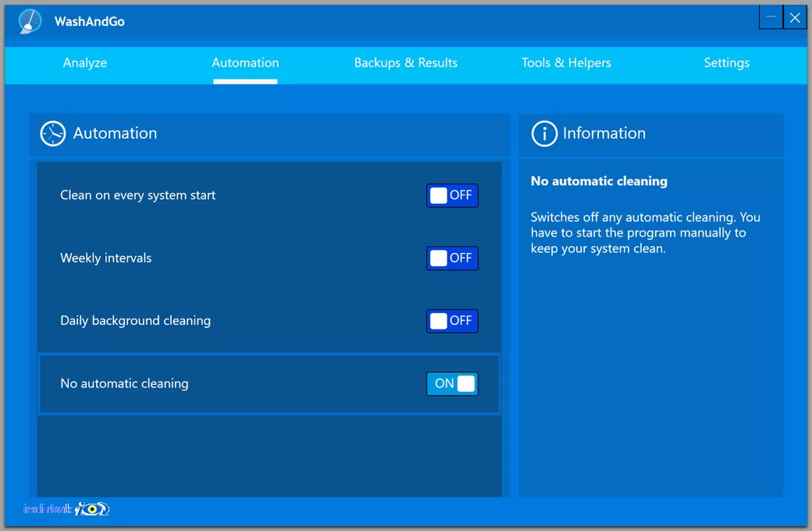Select the 'No automatic cleaning' row label
812x531 pixels.
(124, 383)
